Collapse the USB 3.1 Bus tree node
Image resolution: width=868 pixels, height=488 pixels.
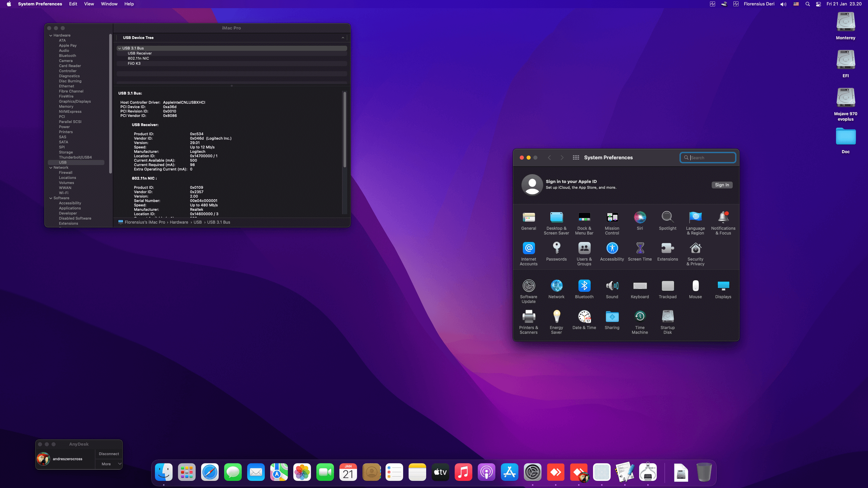[x=119, y=48]
